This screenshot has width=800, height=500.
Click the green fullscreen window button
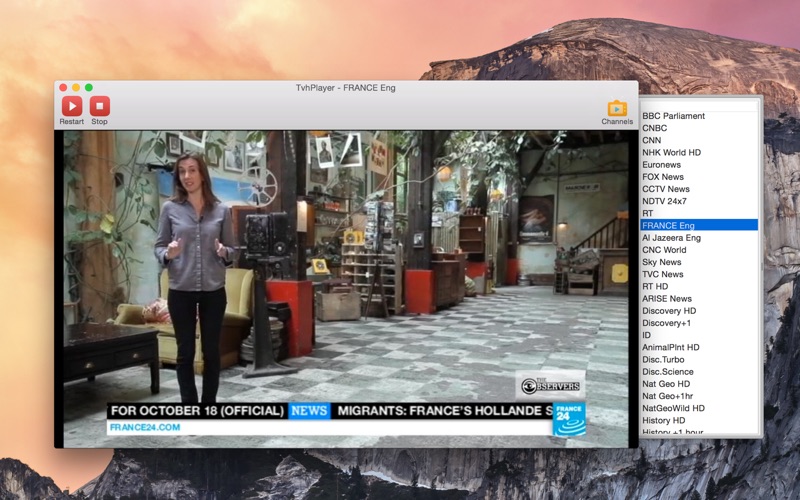pyautogui.click(x=89, y=88)
